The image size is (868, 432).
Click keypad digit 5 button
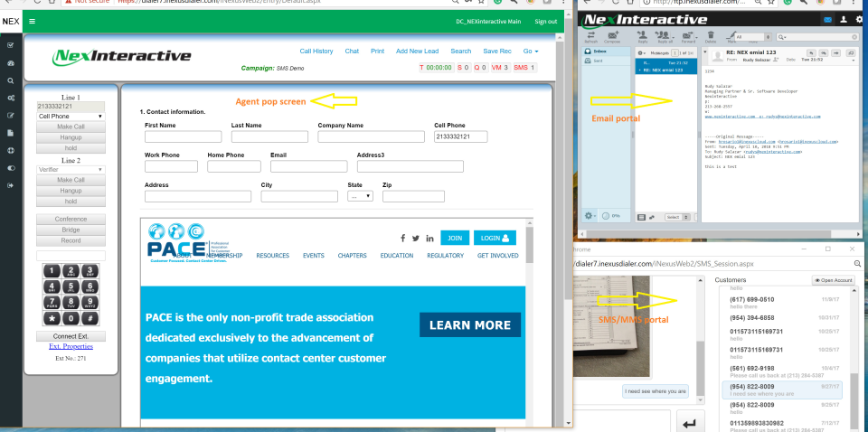tap(71, 287)
